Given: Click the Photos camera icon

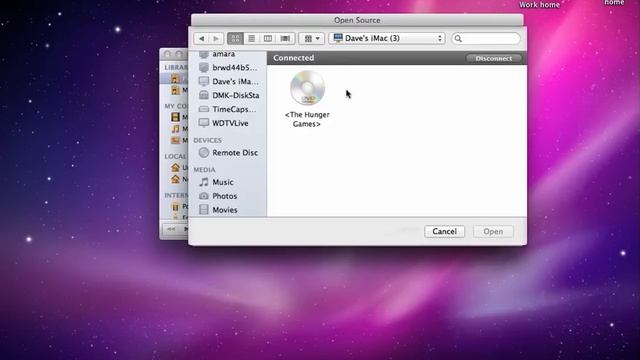Looking at the screenshot, I should 204,196.
